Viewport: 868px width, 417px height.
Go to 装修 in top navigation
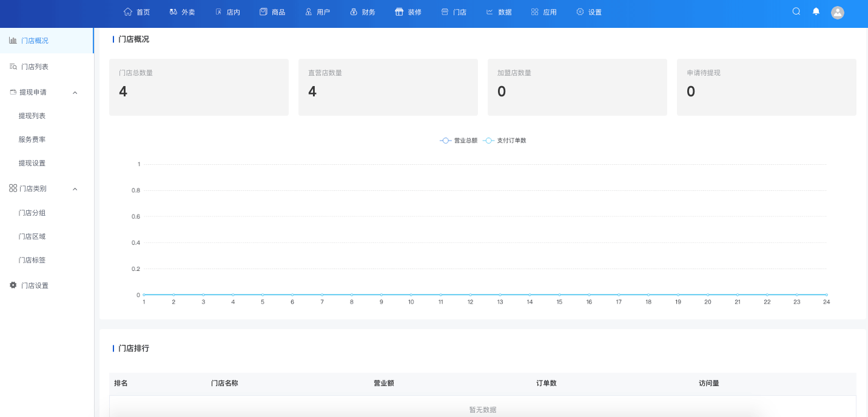point(408,12)
